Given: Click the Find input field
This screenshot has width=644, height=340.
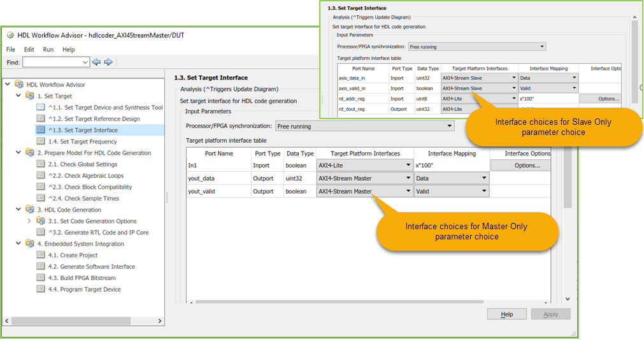Looking at the screenshot, I should point(56,62).
